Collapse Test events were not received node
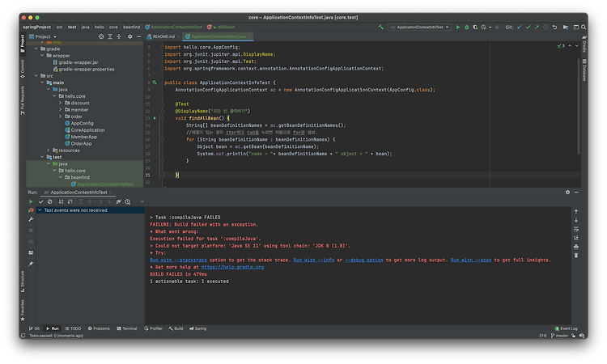Viewport: 607px width, 364px height. click(40, 210)
